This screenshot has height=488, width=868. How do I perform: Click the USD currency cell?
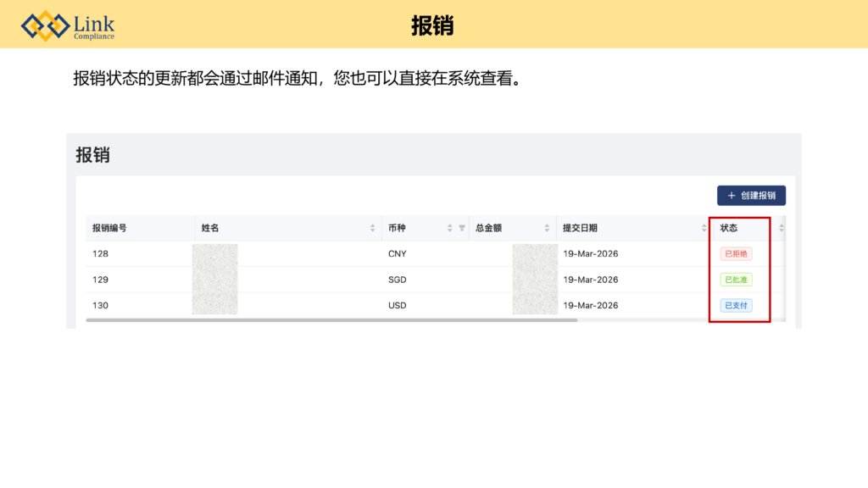coord(398,306)
